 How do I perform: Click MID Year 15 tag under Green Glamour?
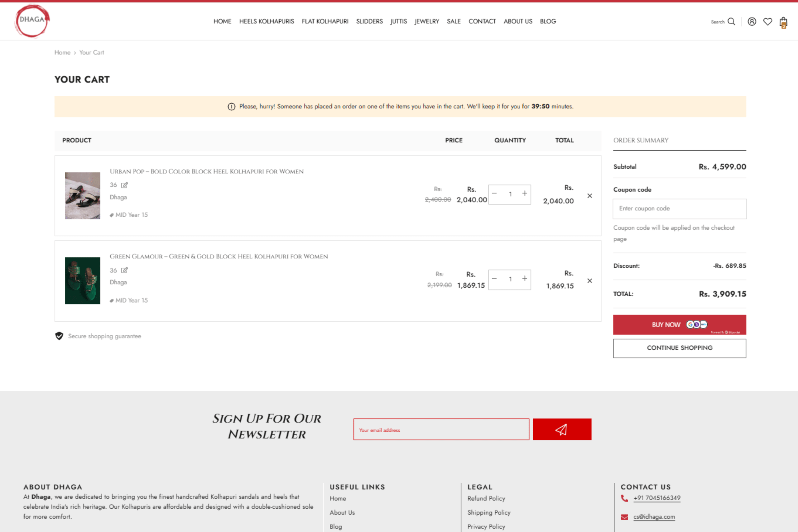(x=131, y=301)
